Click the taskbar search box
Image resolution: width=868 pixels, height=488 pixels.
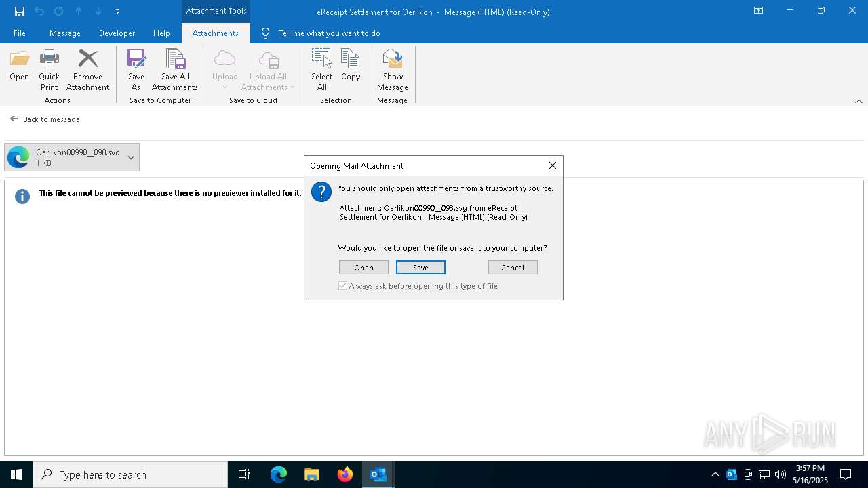pos(130,474)
